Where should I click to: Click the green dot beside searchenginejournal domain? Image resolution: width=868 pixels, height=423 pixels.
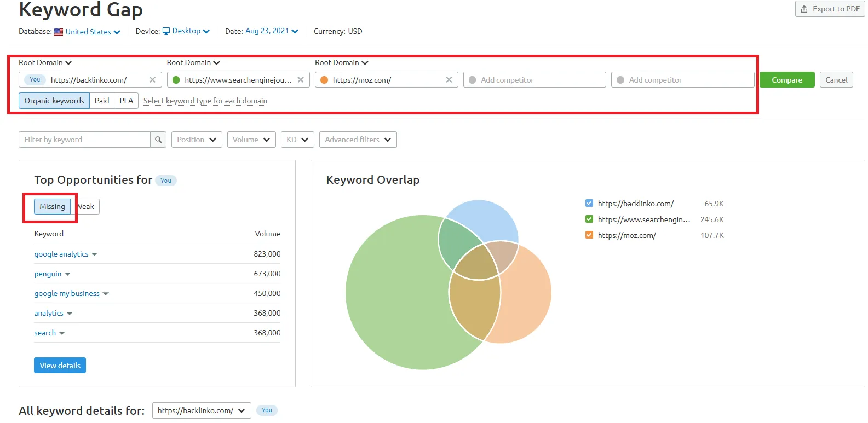[176, 80]
